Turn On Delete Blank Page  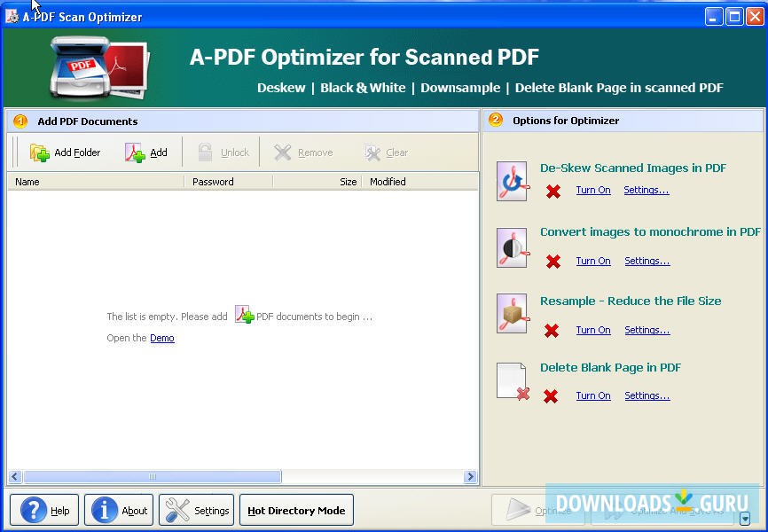(593, 395)
